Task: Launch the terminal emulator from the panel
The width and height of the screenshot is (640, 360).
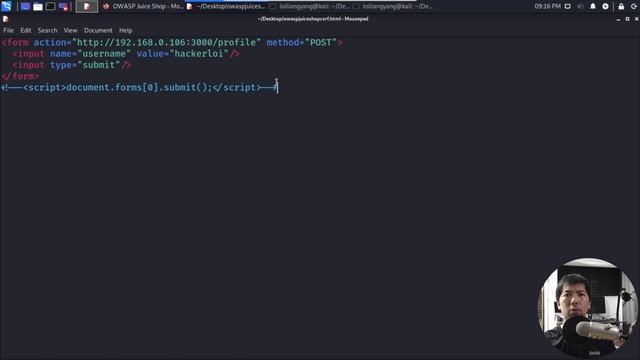Action: click(51, 7)
